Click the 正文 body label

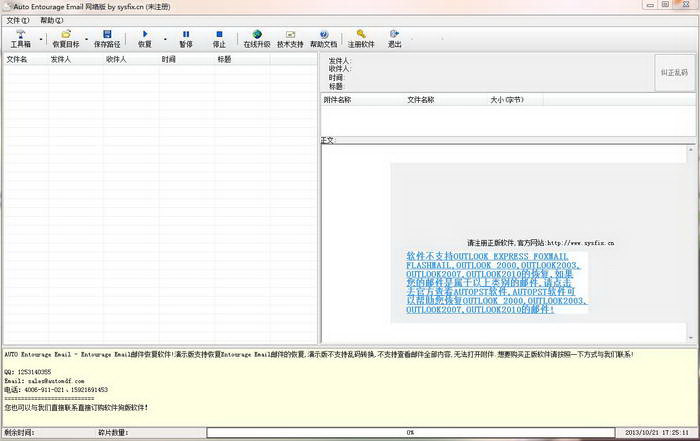(328, 140)
